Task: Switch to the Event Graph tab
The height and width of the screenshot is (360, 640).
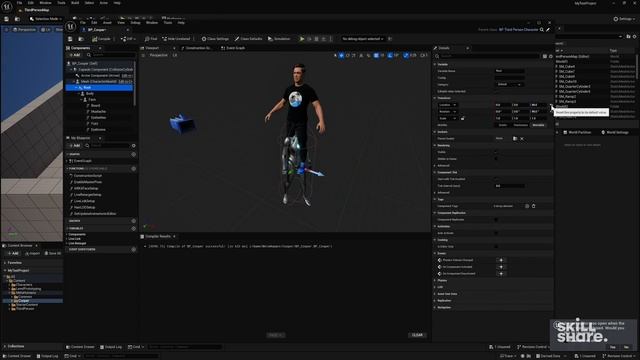Action: 233,48
